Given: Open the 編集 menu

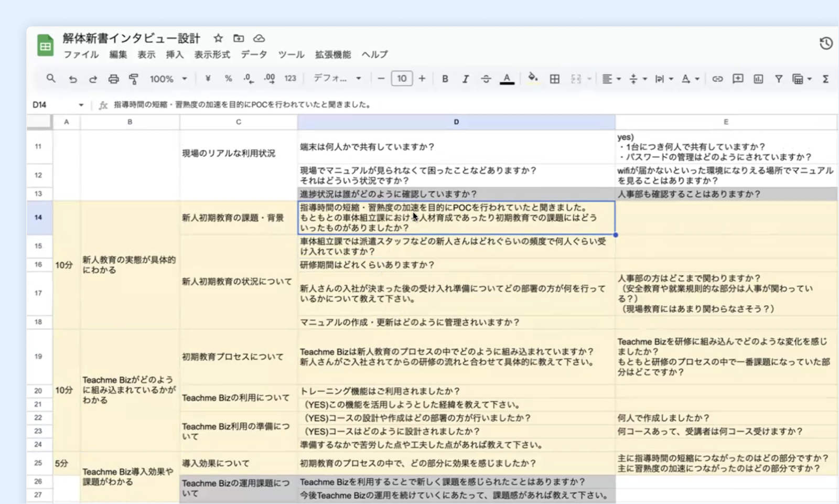Looking at the screenshot, I should pyautogui.click(x=118, y=55).
